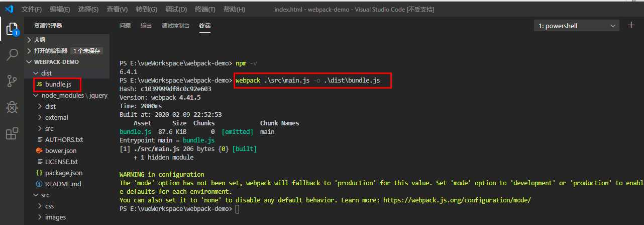Click the Hash value c1039999df8c0c92e603
The width and height of the screenshot is (644, 225).
point(176,89)
